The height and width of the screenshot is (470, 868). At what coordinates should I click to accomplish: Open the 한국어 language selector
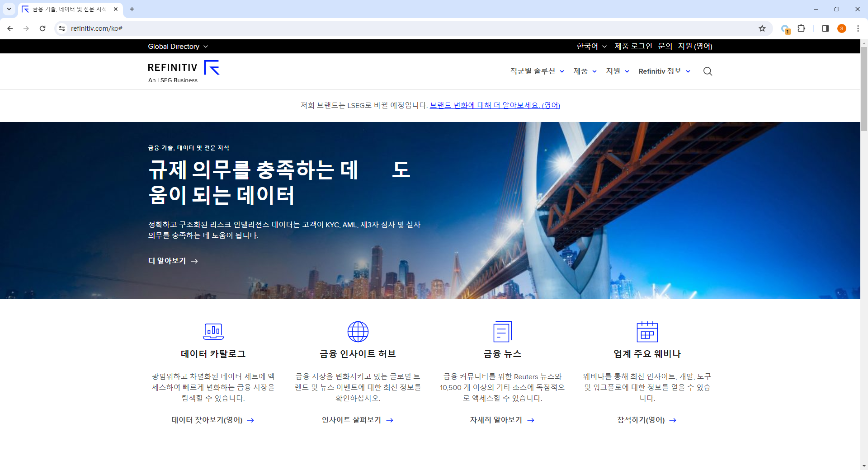591,46
